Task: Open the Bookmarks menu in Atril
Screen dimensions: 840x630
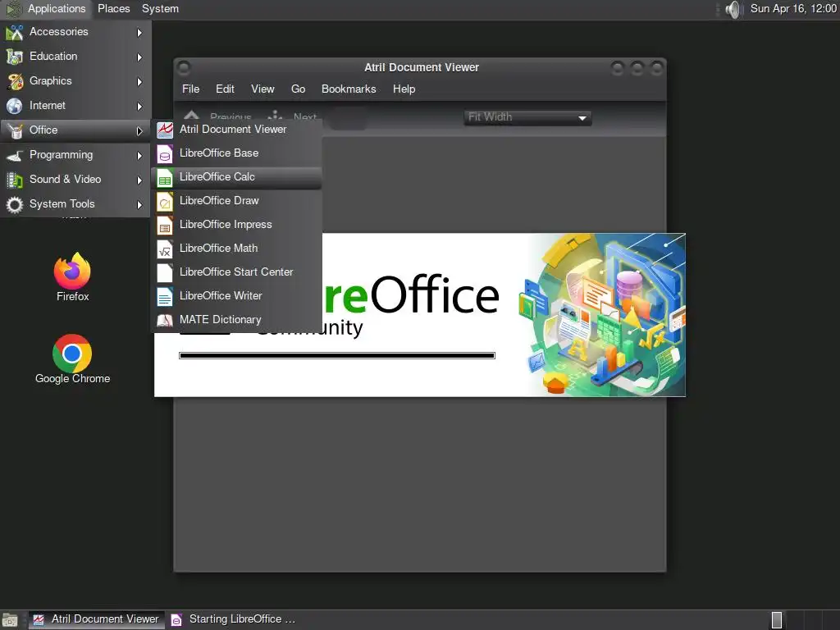Action: (x=349, y=89)
